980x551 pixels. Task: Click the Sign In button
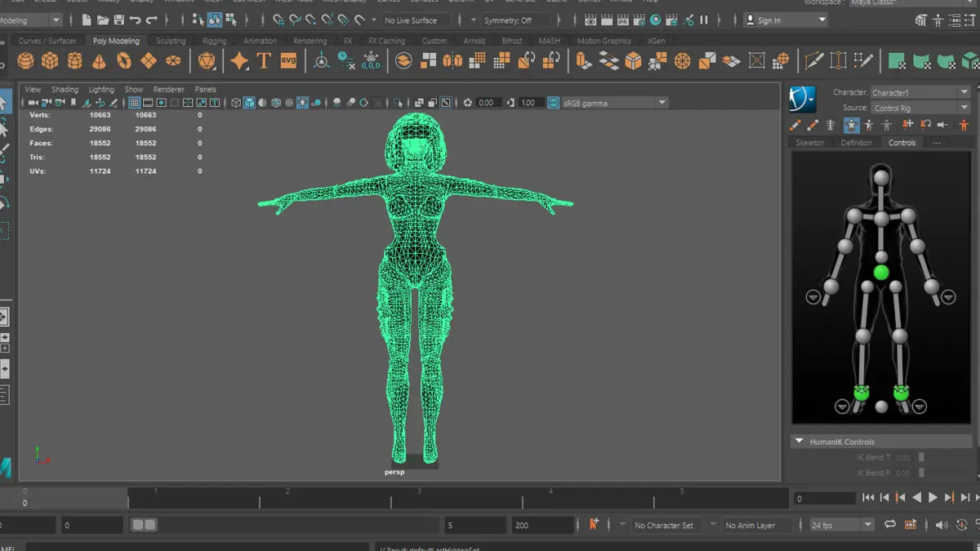(768, 20)
